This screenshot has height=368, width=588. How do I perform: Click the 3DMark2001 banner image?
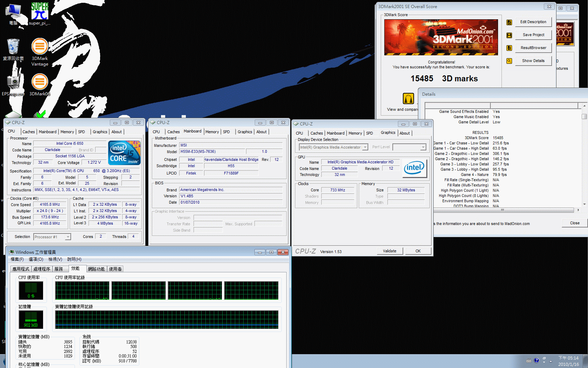[441, 37]
